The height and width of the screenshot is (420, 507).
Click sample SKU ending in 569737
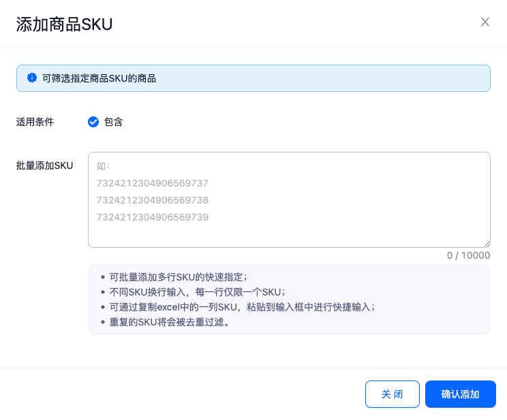tap(153, 182)
